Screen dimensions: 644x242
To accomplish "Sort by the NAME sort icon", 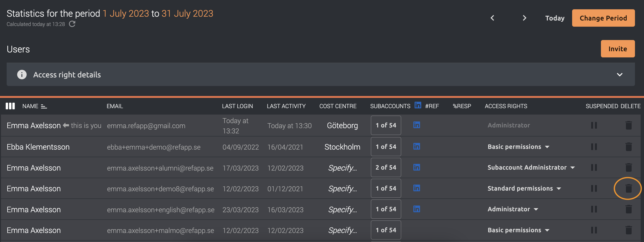I will coord(44,106).
